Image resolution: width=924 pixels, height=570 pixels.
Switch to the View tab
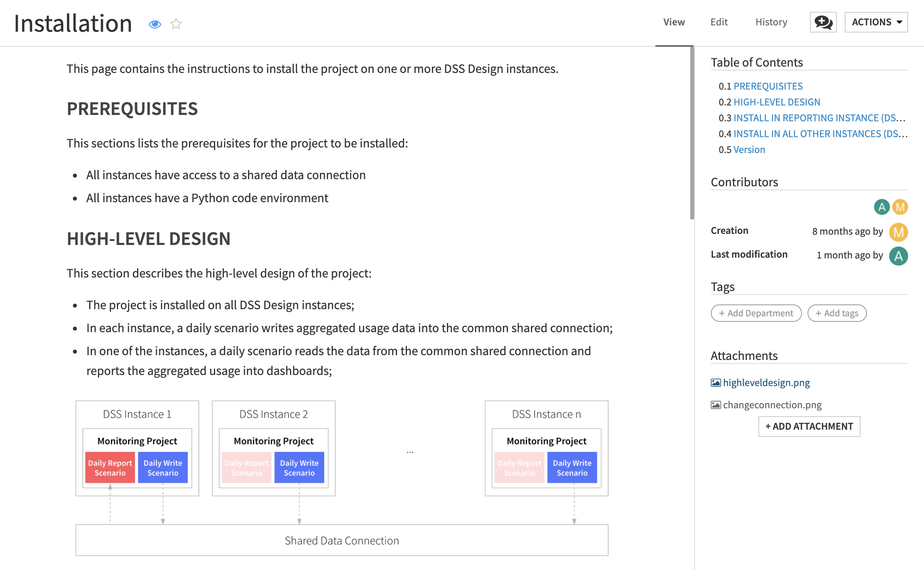(x=674, y=22)
